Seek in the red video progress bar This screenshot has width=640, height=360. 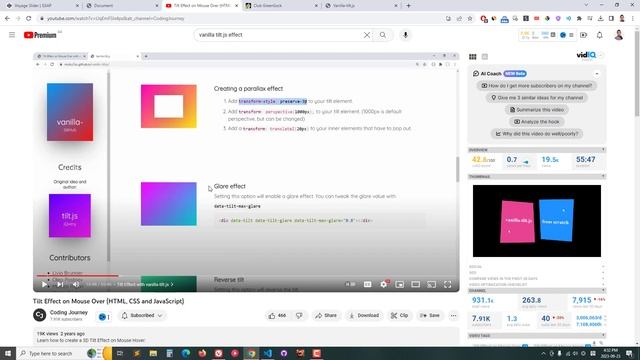tap(246, 276)
